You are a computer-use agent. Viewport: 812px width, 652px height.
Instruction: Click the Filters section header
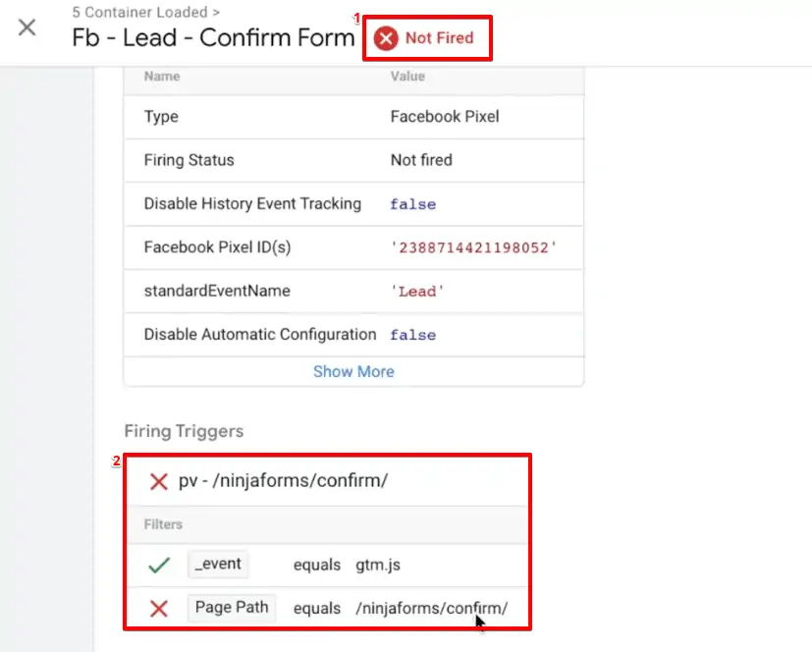162,524
